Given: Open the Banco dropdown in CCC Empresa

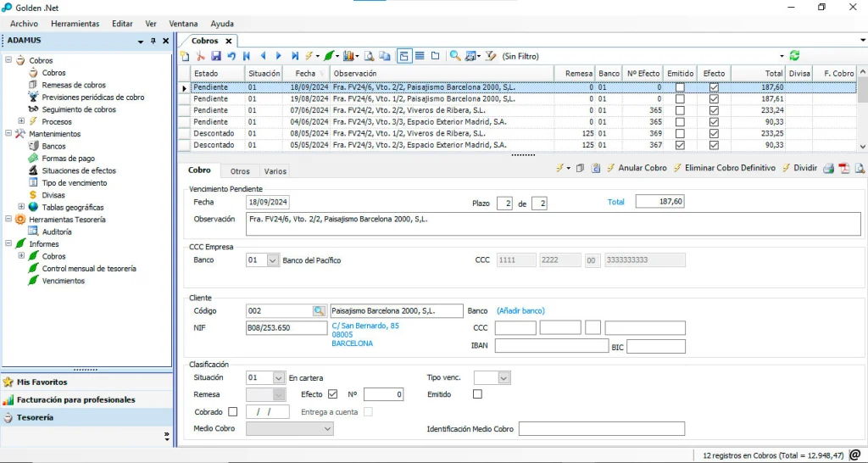Looking at the screenshot, I should click(x=272, y=260).
